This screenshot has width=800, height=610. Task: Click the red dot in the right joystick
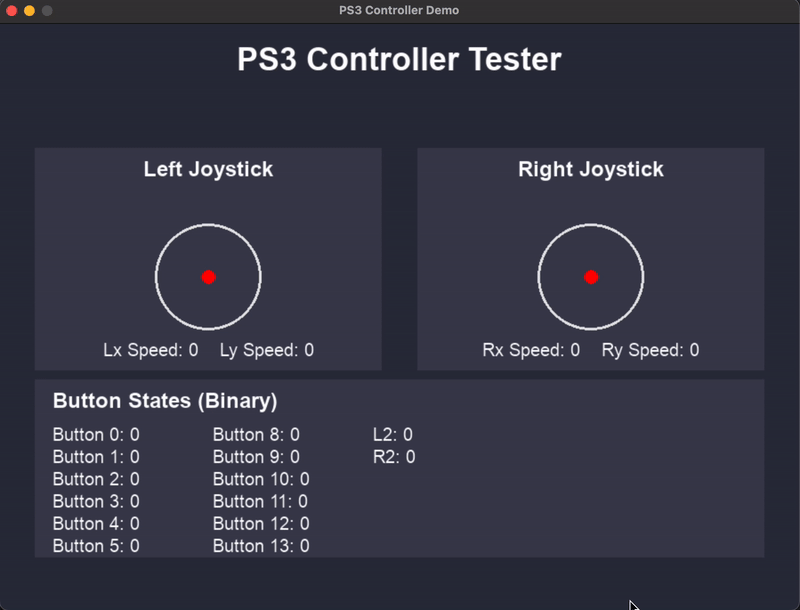pos(591,277)
